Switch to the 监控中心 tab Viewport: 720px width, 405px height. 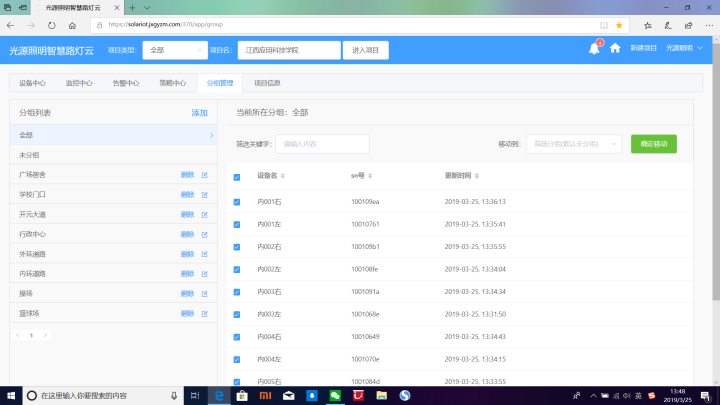(79, 83)
